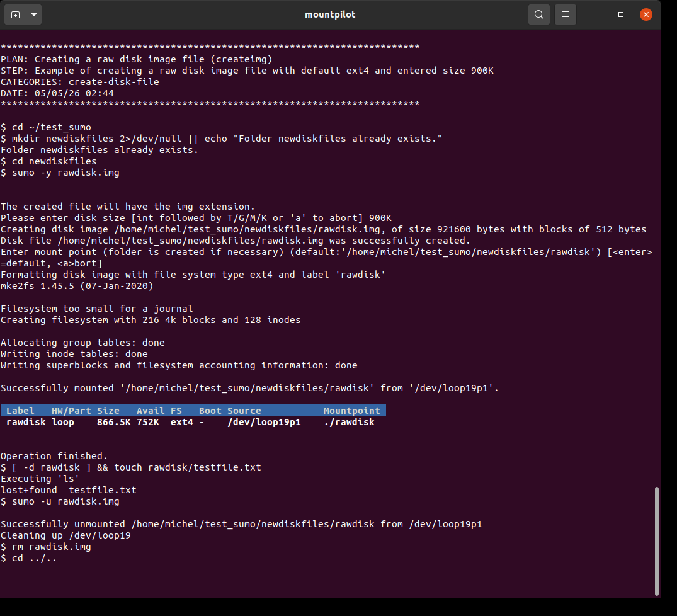The image size is (677, 616).
Task: Click the 'Avail' table header
Action: (151, 411)
